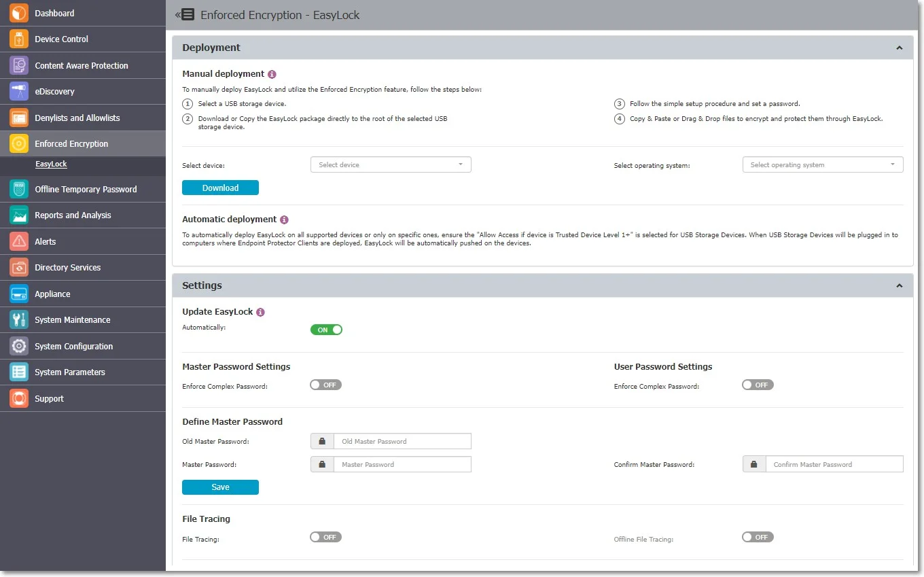Open Directory Services menu item
Viewport: 924px width, 577px height.
[x=83, y=268]
